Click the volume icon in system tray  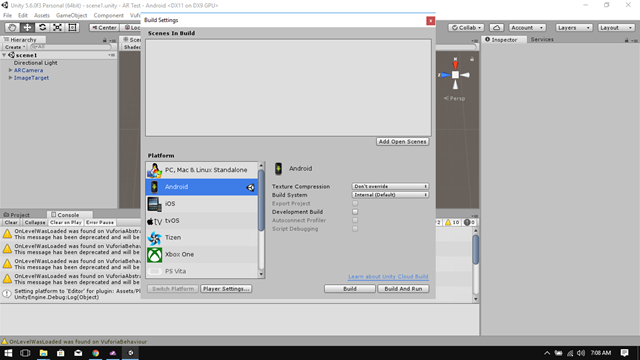click(x=581, y=353)
